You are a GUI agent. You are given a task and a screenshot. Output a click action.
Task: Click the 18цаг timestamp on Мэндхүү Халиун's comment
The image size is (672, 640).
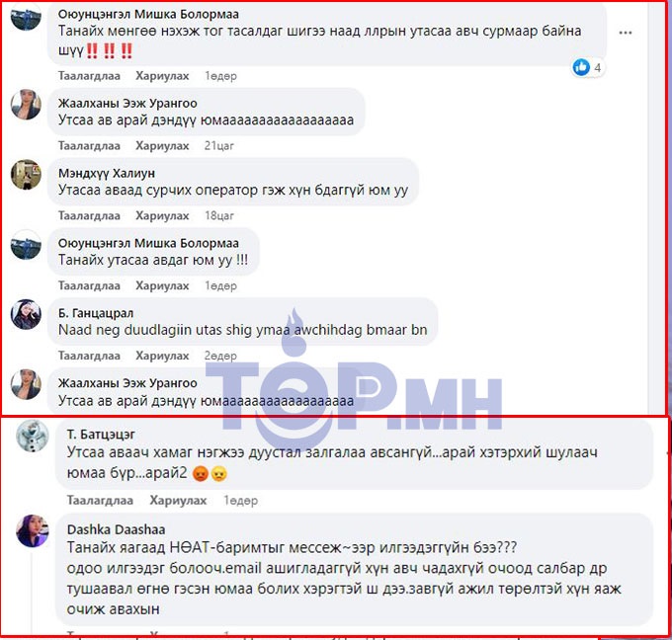tap(219, 215)
